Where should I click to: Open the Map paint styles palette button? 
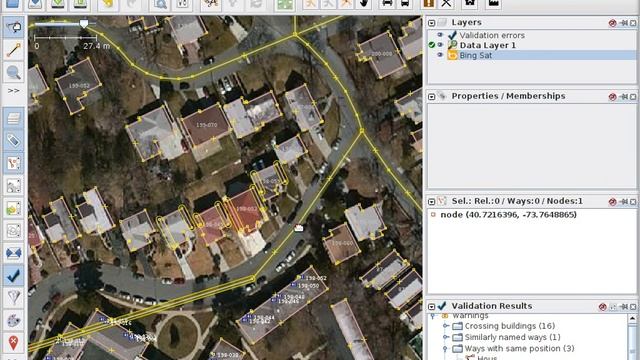[13, 320]
